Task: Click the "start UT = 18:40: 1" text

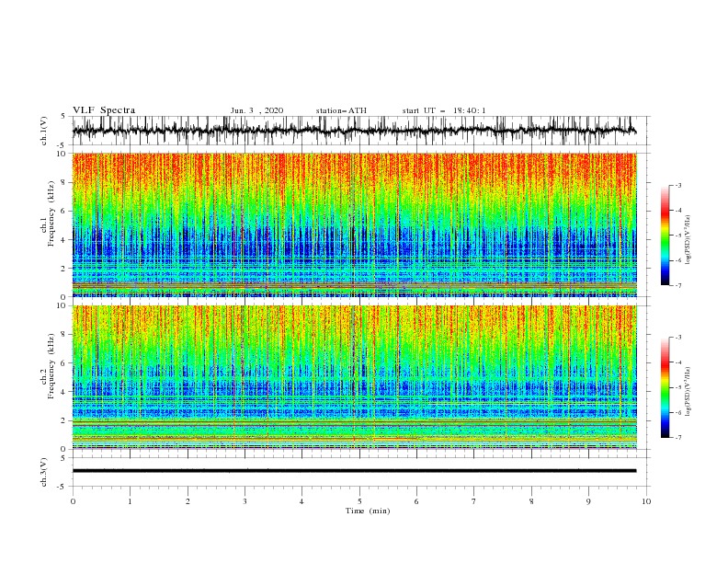Action: click(444, 110)
